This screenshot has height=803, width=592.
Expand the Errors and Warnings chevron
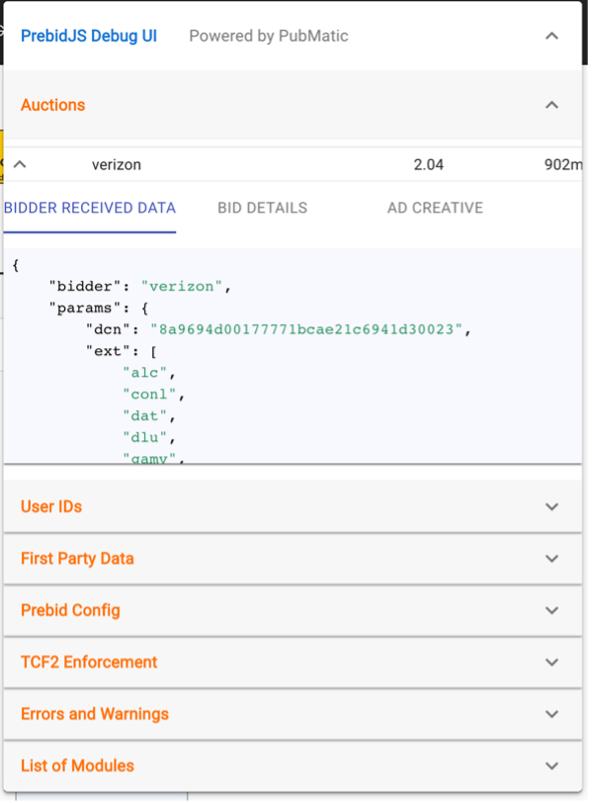[552, 714]
